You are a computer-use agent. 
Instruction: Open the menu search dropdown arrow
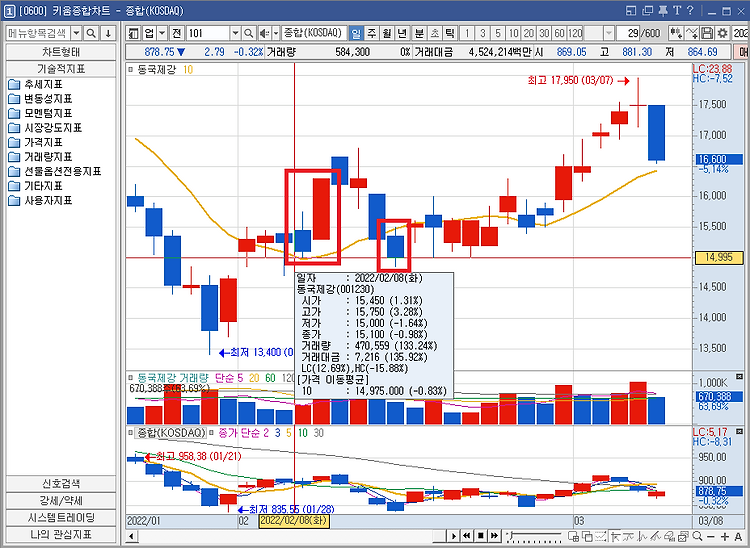click(x=76, y=33)
